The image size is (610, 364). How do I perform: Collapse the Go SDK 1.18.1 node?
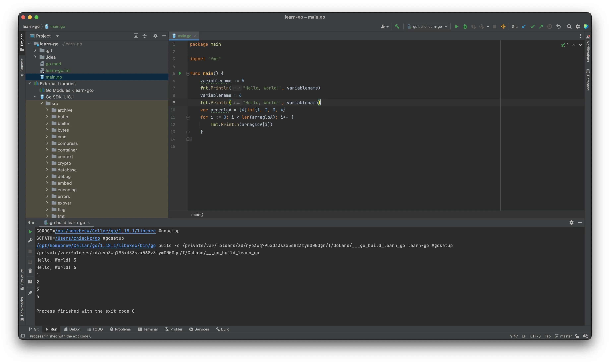(x=35, y=97)
